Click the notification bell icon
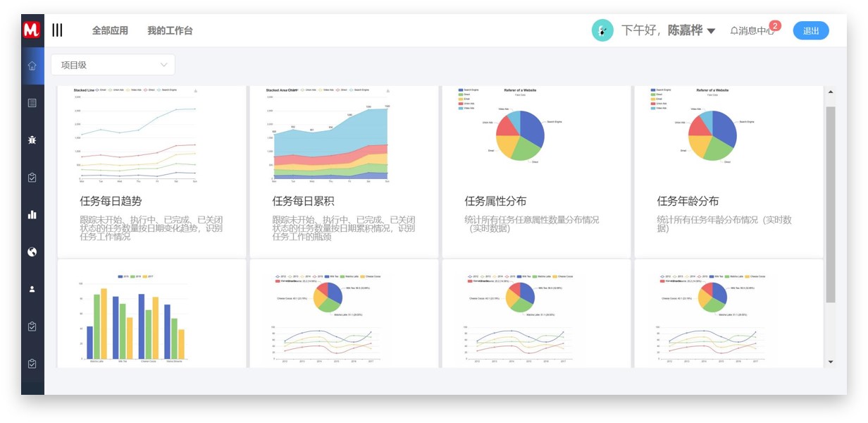The height and width of the screenshot is (423, 868). click(734, 31)
